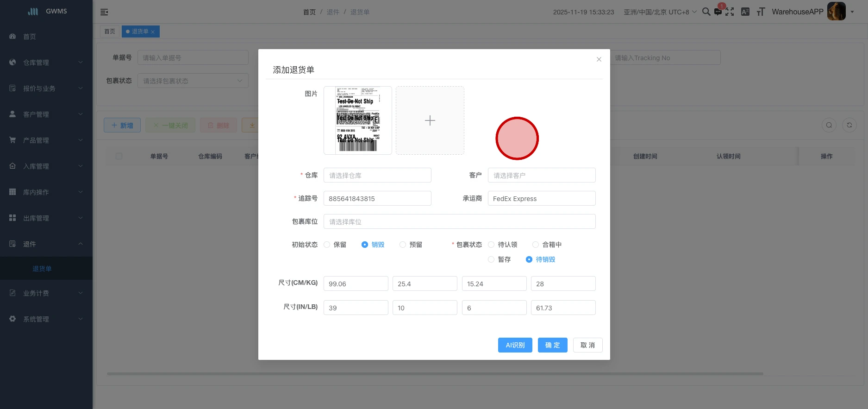
Task: Click the 单据号 search input behind dialog
Action: (193, 57)
